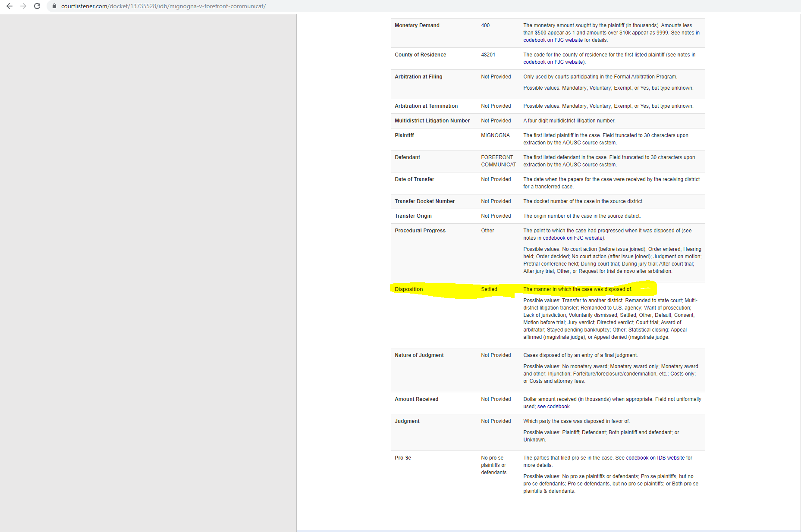Viewport: 801px width, 532px height.
Task: Focus the courtlistener.com address bar URL
Action: pos(163,6)
